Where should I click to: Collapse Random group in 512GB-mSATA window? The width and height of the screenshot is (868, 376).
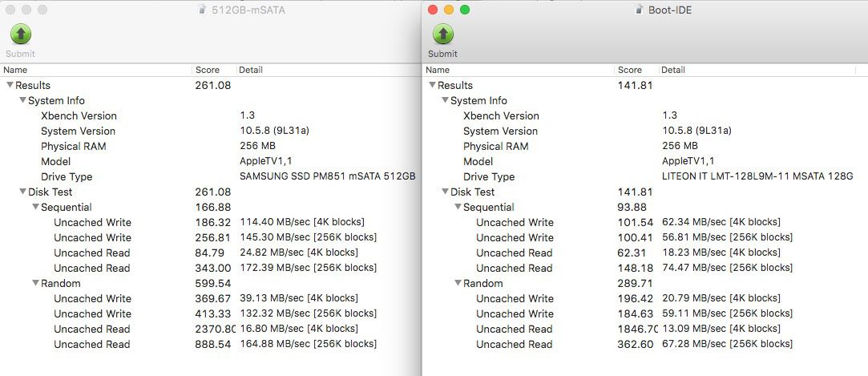pyautogui.click(x=35, y=283)
